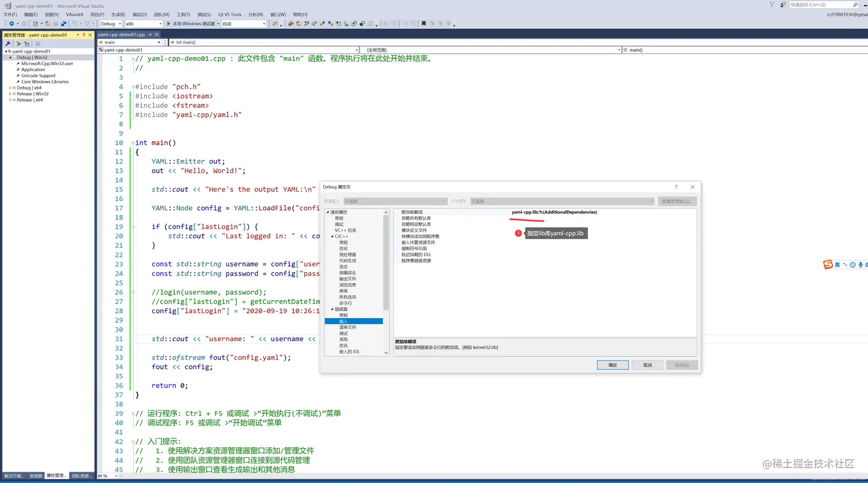Click the wrench Properties icon in 属性管理器 toolbar
Viewport: 868px width, 483px height.
(7, 43)
